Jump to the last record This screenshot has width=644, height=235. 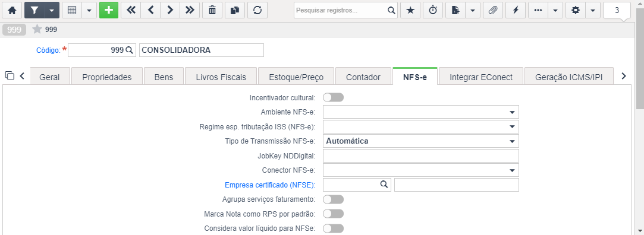190,10
